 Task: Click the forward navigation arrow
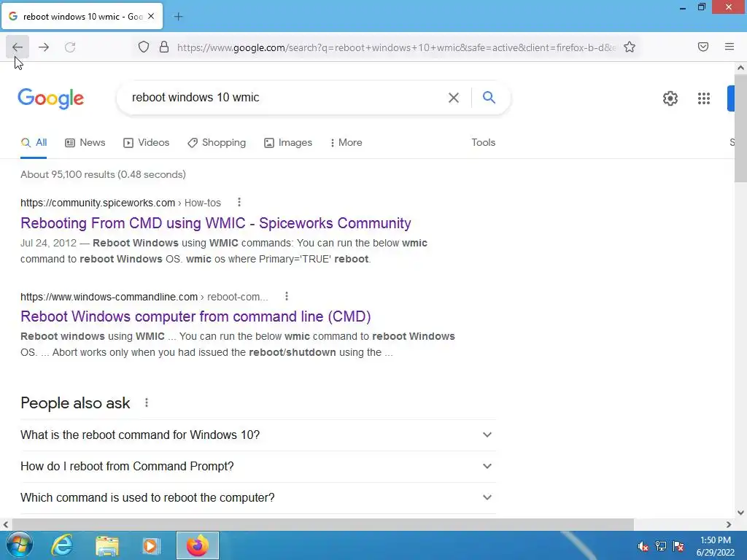[x=44, y=47]
